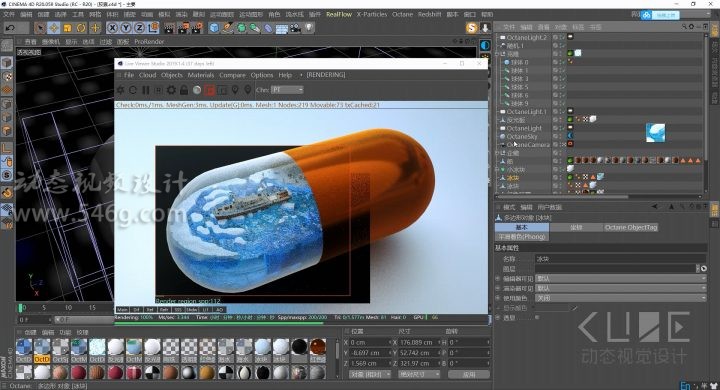
Task: Select the highlighted OctD material thumbnail
Action: click(42, 351)
